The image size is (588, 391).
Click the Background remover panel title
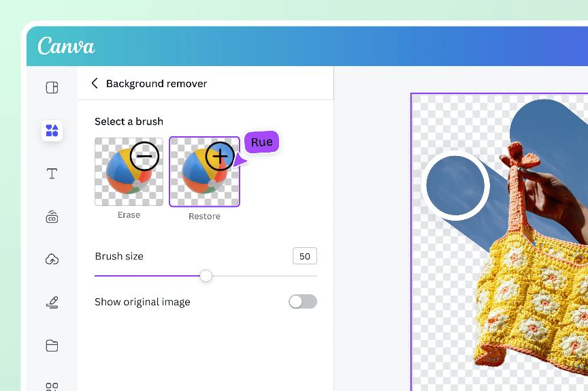(157, 83)
